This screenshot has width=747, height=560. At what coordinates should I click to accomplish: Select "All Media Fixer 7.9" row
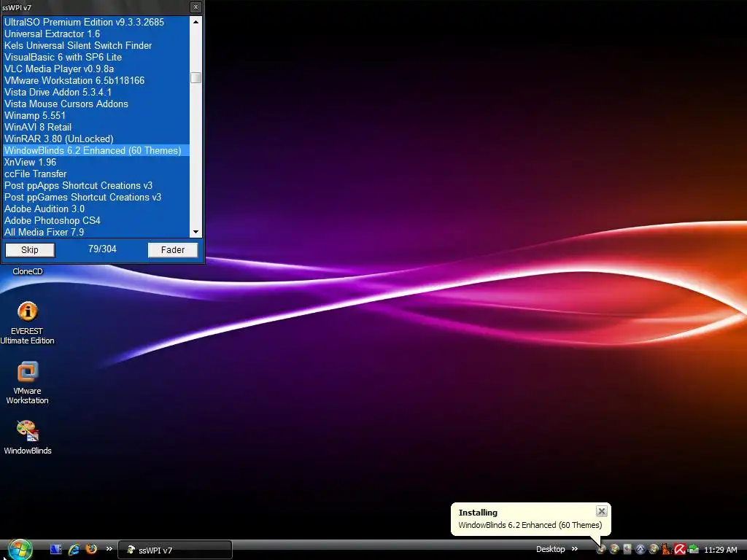click(x=96, y=232)
